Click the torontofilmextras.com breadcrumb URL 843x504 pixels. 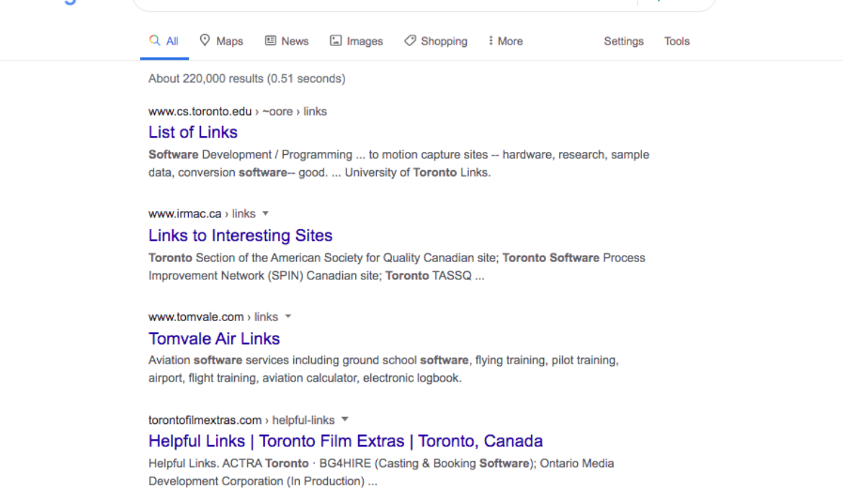pyautogui.click(x=241, y=420)
